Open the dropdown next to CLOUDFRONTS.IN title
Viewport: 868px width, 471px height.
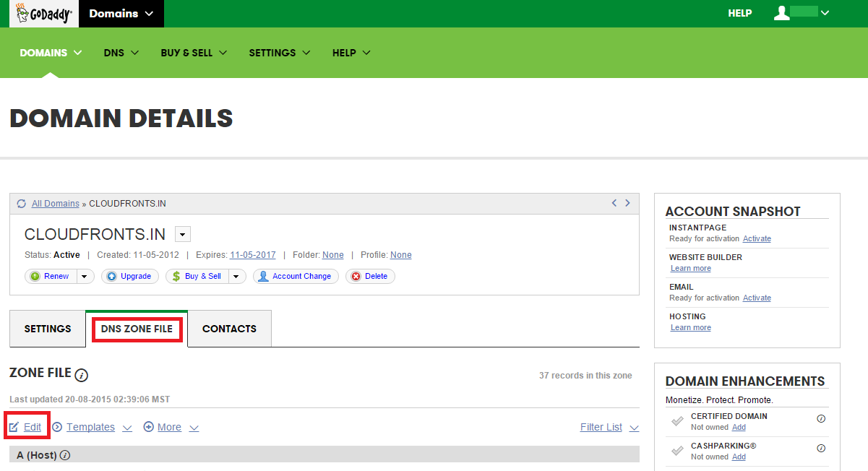pyautogui.click(x=183, y=234)
